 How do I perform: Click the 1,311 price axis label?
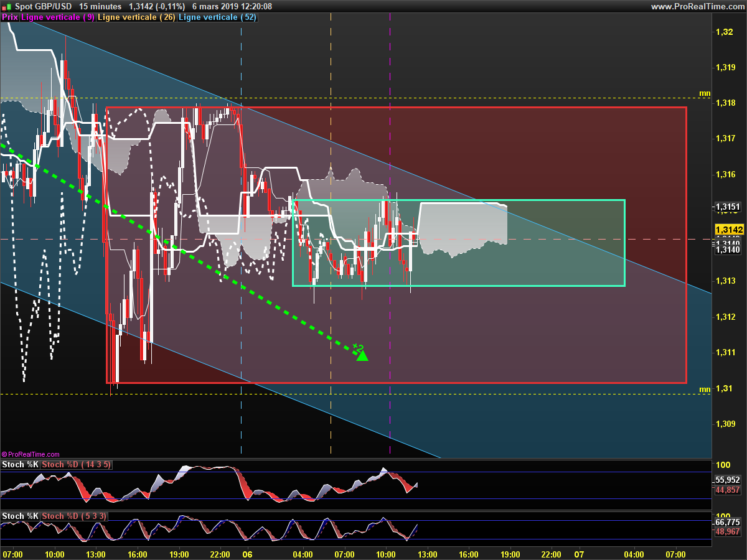726,353
